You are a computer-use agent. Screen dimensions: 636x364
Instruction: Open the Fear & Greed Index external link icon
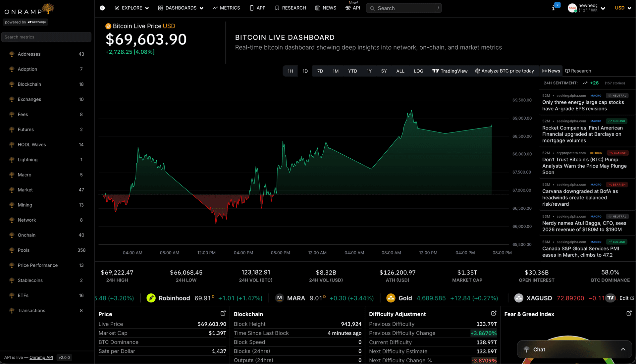[629, 313]
